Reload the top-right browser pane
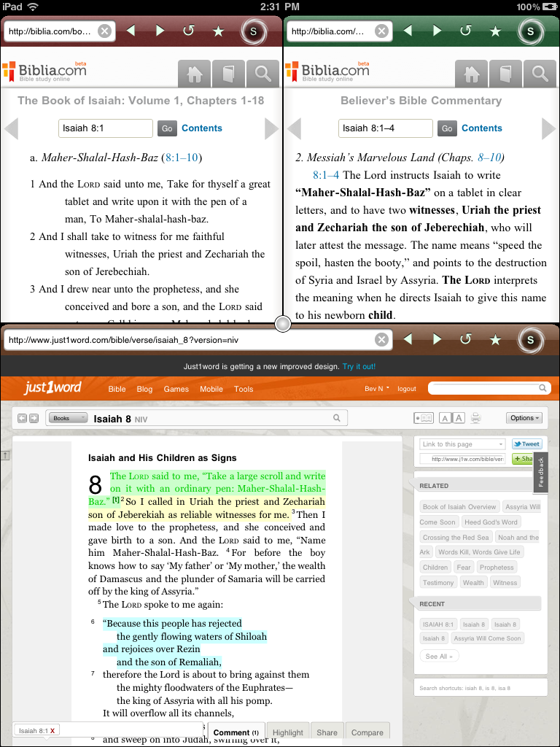This screenshot has height=747, width=560. coord(466,31)
